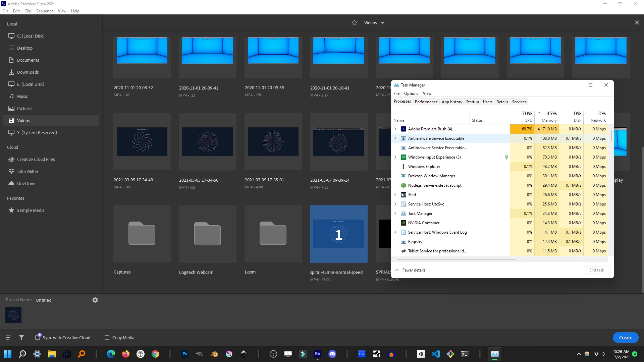
Task: Select OneDrive cloud location
Action: 26,183
